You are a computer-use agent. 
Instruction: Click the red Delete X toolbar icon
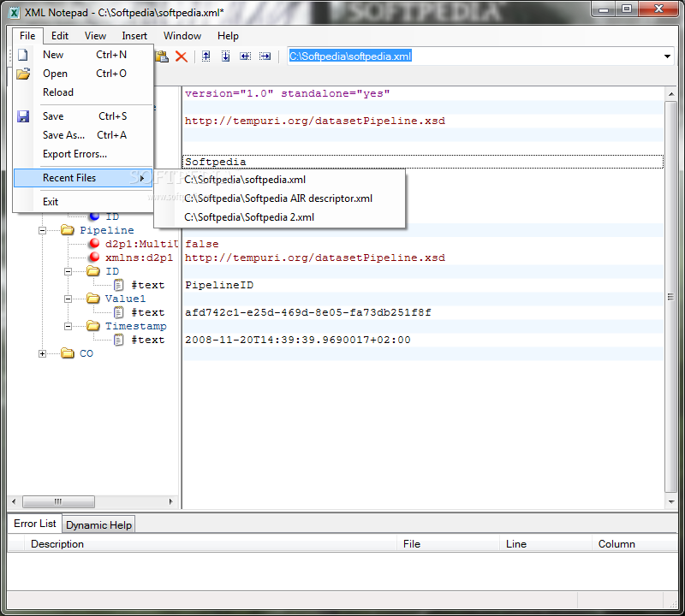(182, 56)
